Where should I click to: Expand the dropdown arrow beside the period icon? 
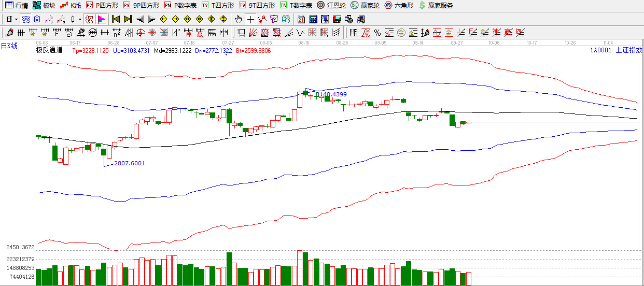click(x=16, y=19)
